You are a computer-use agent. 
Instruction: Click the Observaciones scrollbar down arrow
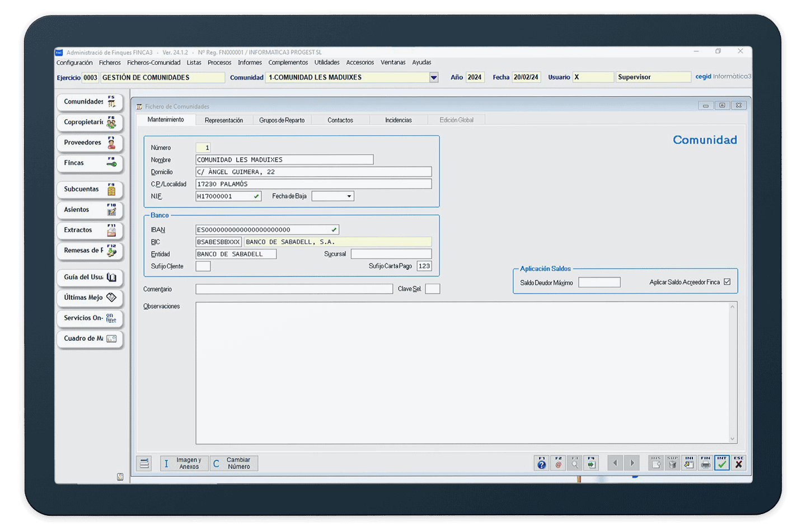[x=732, y=439]
